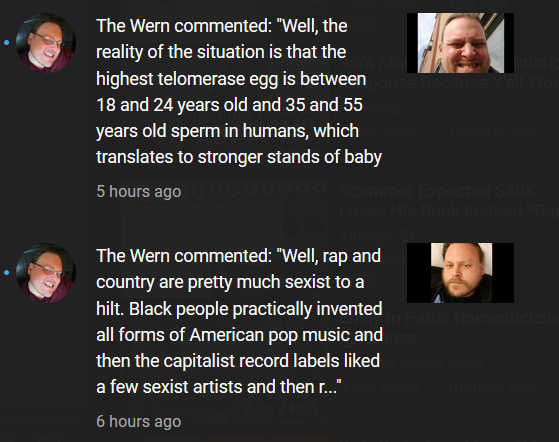The image size is (559, 442).
Task: Select "The Wern commented" text in second notification
Action: (x=184, y=256)
